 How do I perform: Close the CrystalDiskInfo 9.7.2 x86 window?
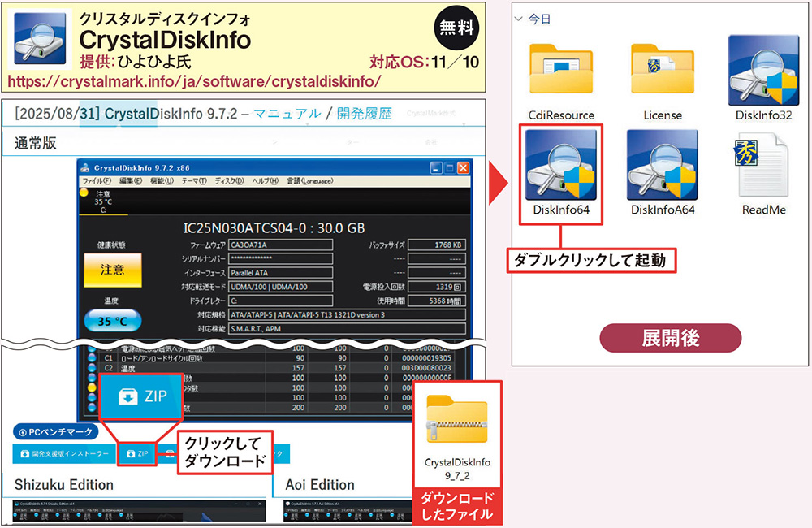click(x=464, y=168)
